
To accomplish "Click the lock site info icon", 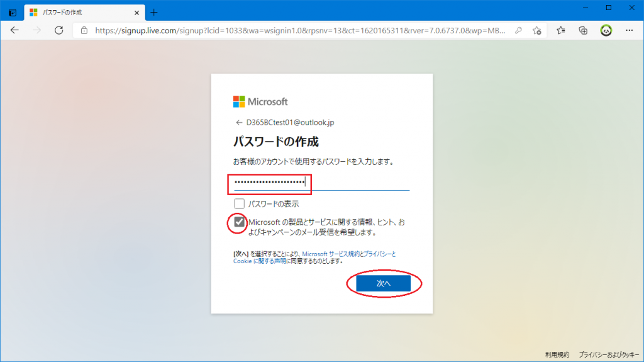I will [84, 30].
